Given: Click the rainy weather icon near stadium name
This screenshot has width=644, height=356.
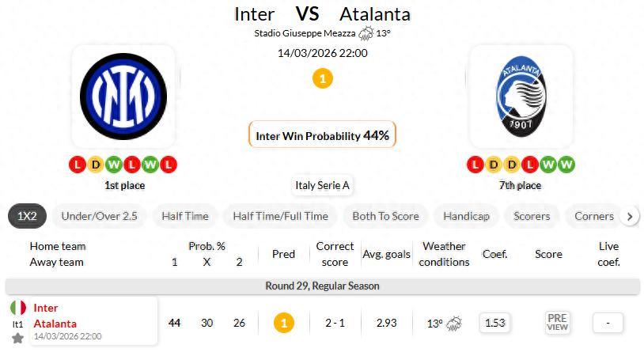Looking at the screenshot, I should pos(366,33).
